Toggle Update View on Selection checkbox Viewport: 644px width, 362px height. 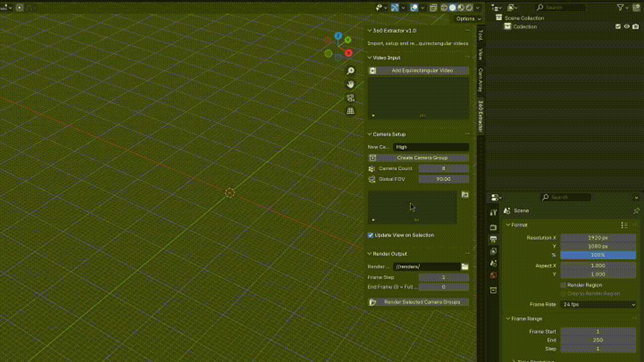(371, 235)
